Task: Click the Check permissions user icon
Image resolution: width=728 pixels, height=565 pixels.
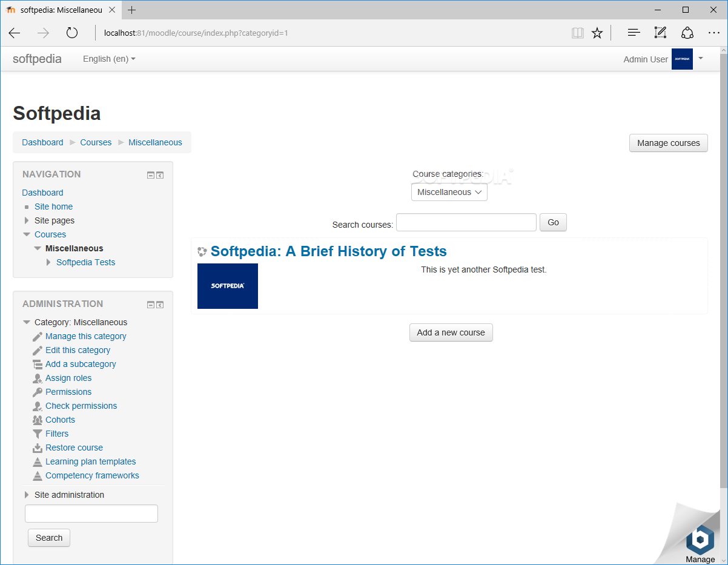Action: 38,406
